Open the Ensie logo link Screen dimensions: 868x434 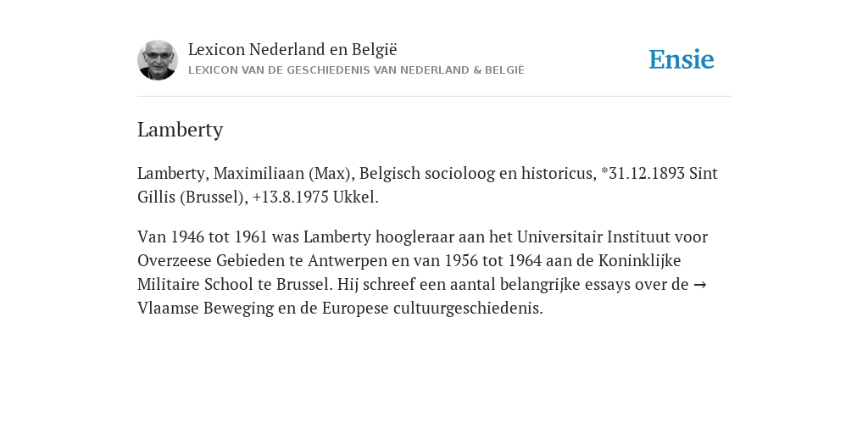(x=682, y=59)
